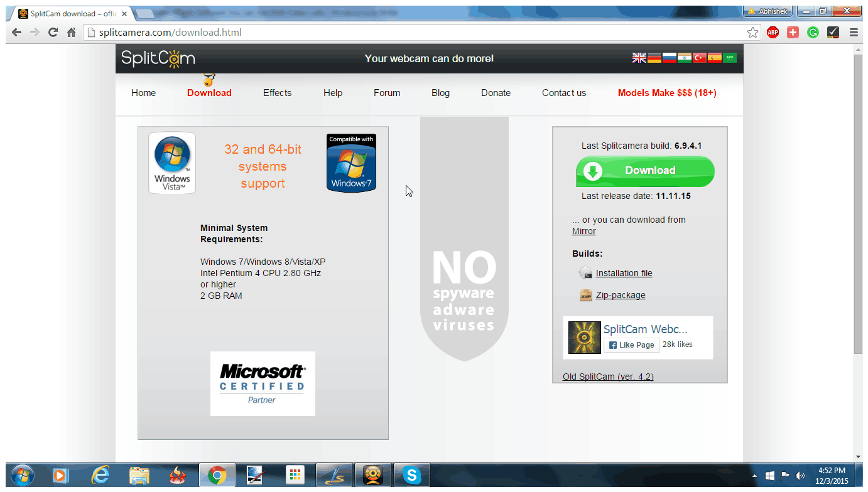Go to the Home nav item
The width and height of the screenshot is (868, 492).
pos(143,93)
